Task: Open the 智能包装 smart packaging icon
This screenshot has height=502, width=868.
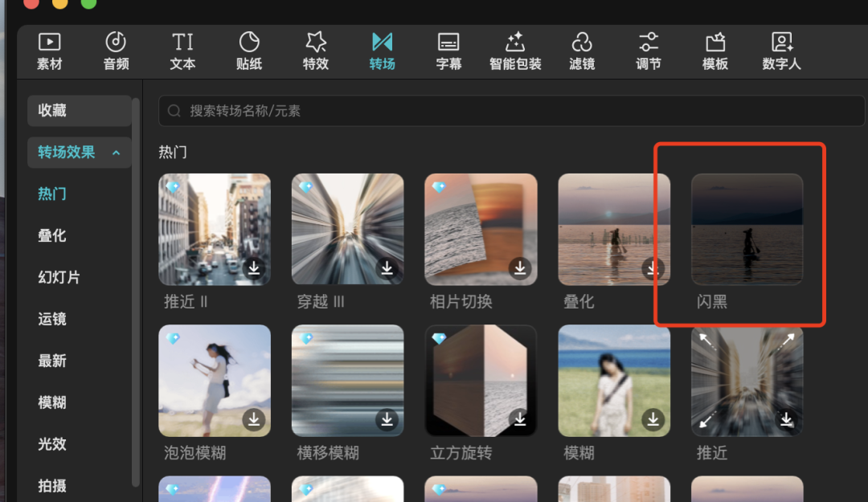Action: (515, 42)
